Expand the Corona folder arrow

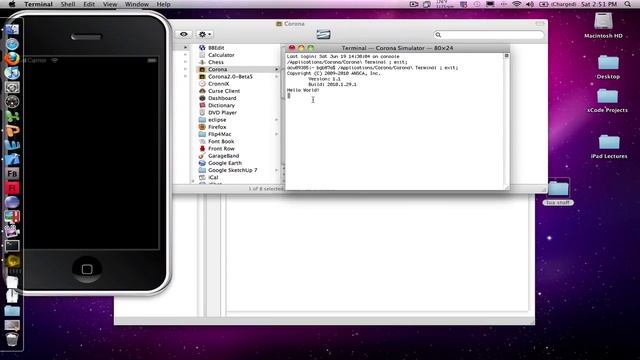(x=276, y=69)
